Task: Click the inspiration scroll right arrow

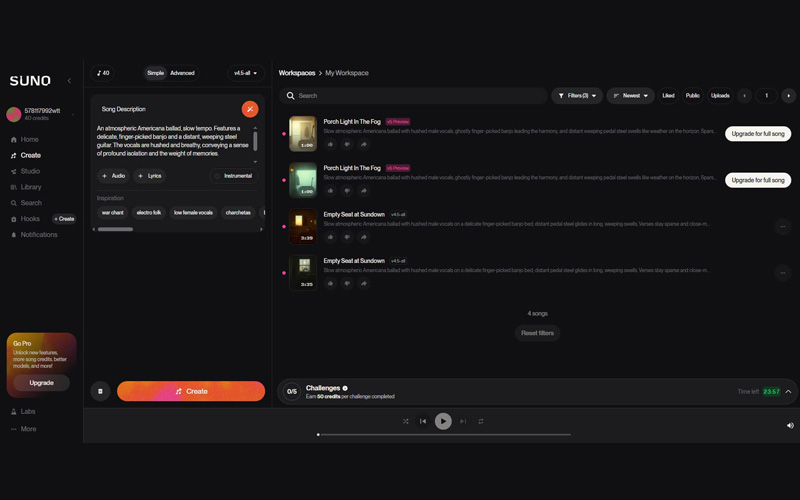Action: click(x=261, y=229)
